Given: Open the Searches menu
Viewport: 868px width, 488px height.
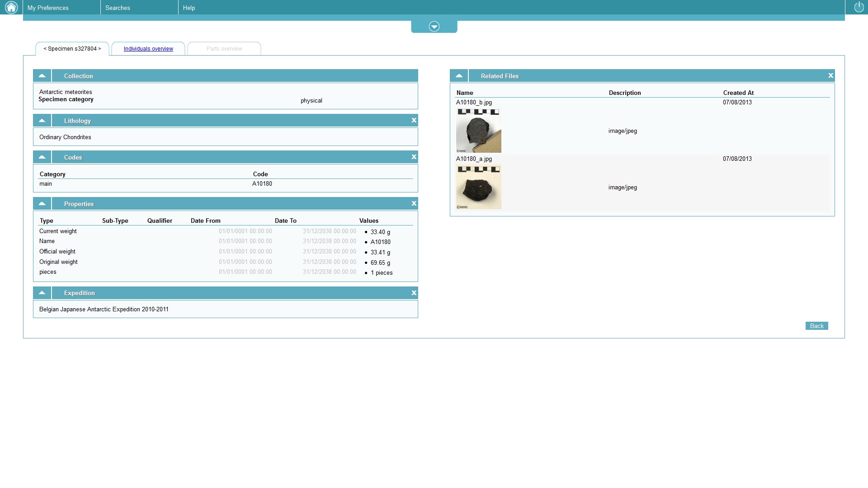Looking at the screenshot, I should [118, 8].
